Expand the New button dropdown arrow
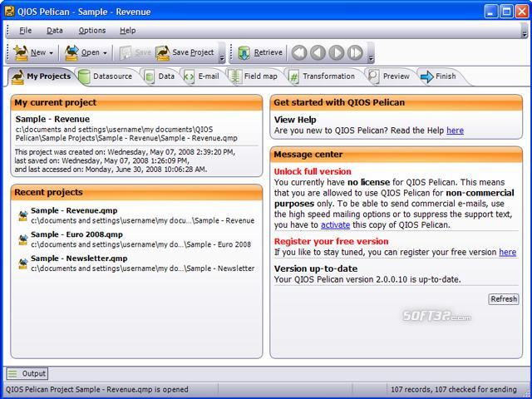This screenshot has width=532, height=399. (x=52, y=53)
